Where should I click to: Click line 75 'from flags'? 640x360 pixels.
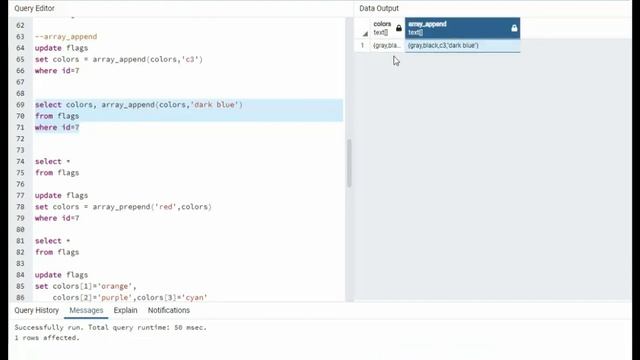57,173
